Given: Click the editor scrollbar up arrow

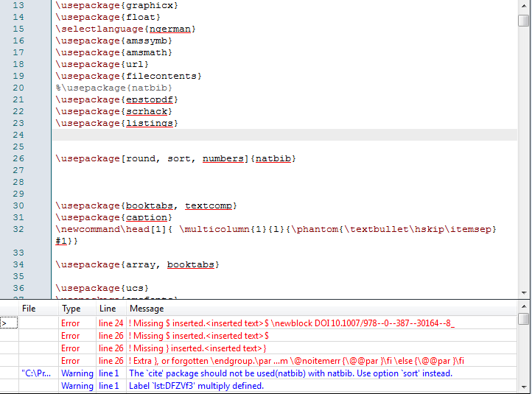Looking at the screenshot, I should (x=524, y=5).
